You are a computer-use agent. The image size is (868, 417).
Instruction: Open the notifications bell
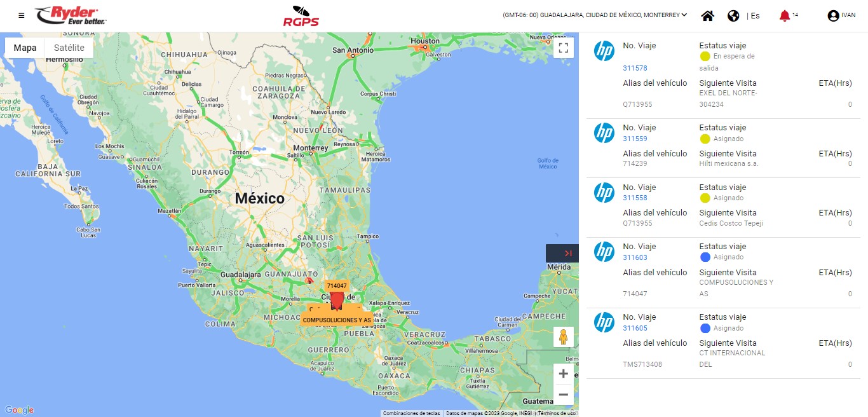coord(785,16)
